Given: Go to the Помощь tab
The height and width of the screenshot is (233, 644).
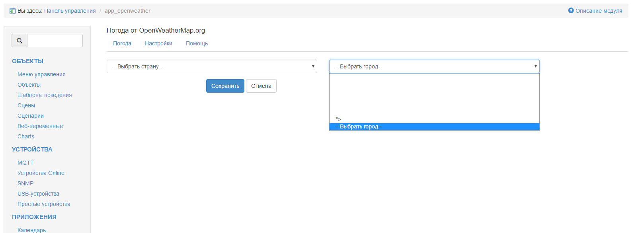Looking at the screenshot, I should coord(197,43).
